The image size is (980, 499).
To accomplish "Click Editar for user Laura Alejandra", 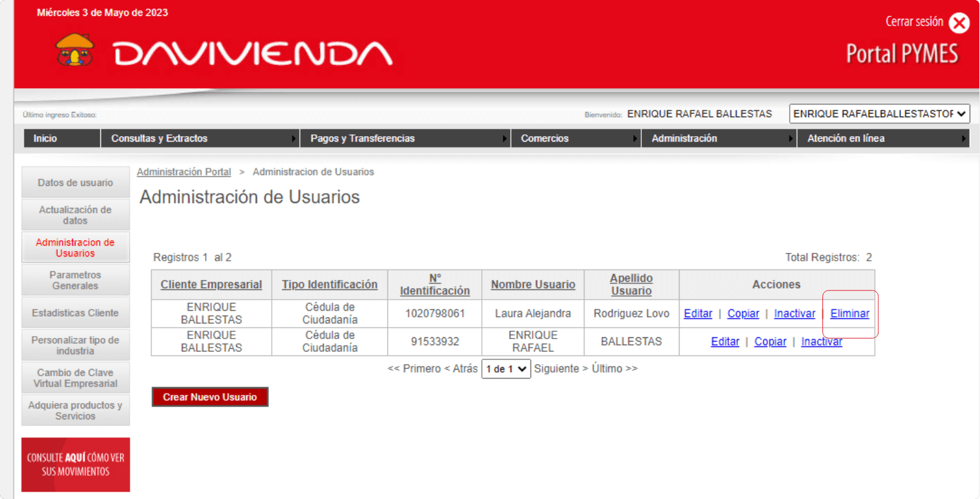I will 698,314.
